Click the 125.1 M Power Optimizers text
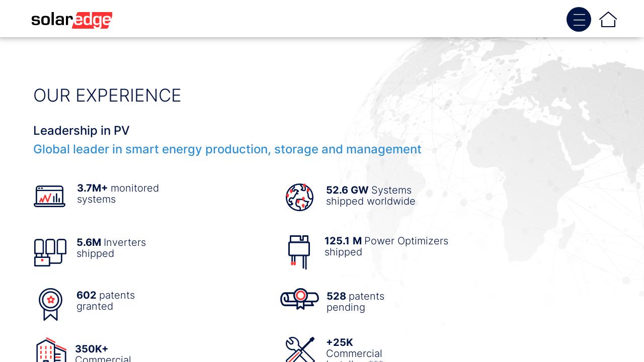The height and width of the screenshot is (362, 644). pyautogui.click(x=386, y=246)
